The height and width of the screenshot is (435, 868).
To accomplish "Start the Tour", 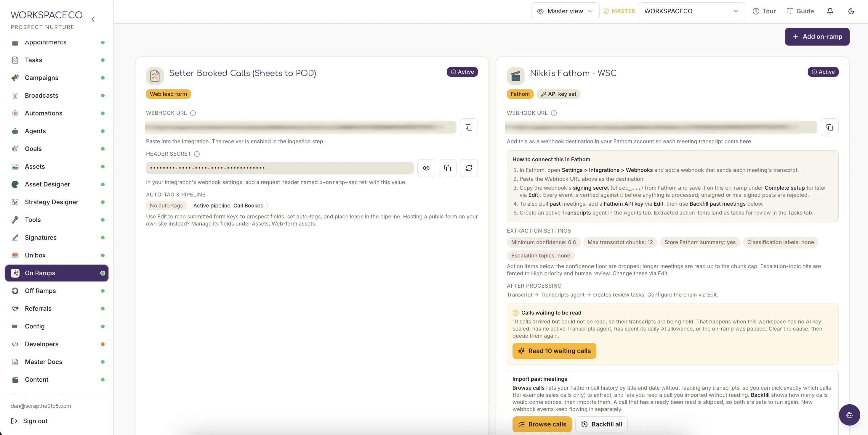I will point(764,11).
